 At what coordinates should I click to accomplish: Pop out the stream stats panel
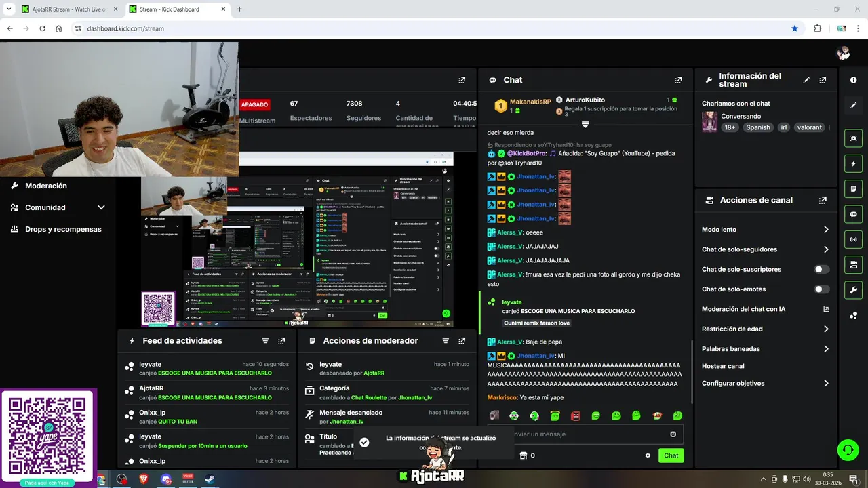click(x=462, y=80)
